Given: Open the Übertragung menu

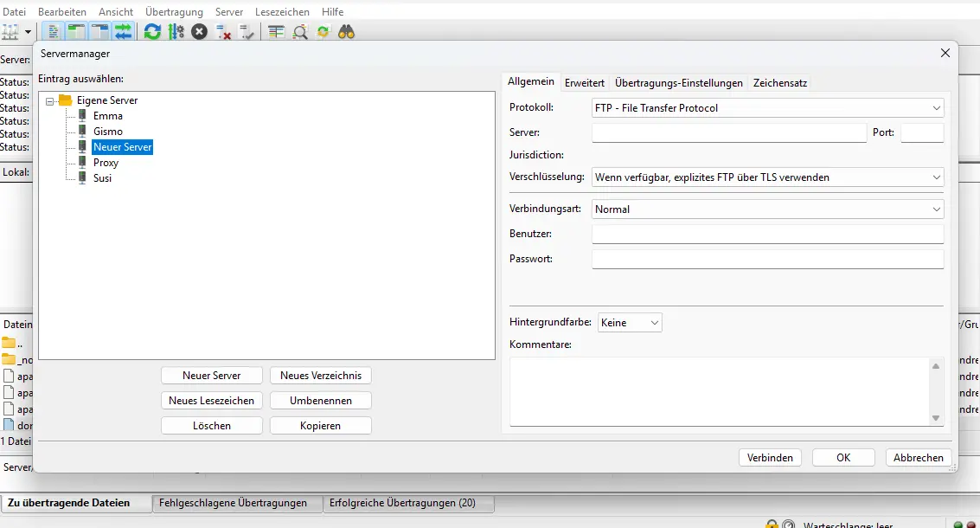Looking at the screenshot, I should 176,11.
